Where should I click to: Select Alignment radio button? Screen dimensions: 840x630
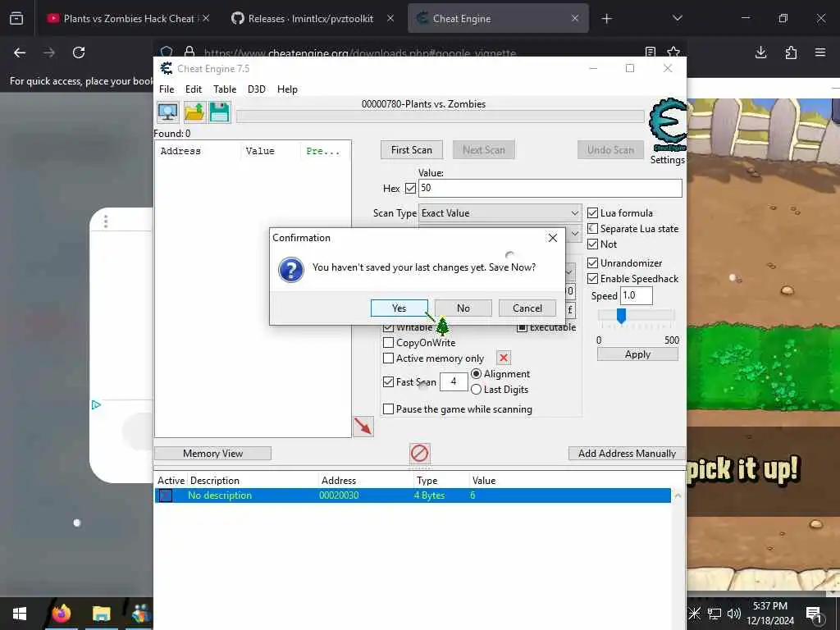pos(476,373)
